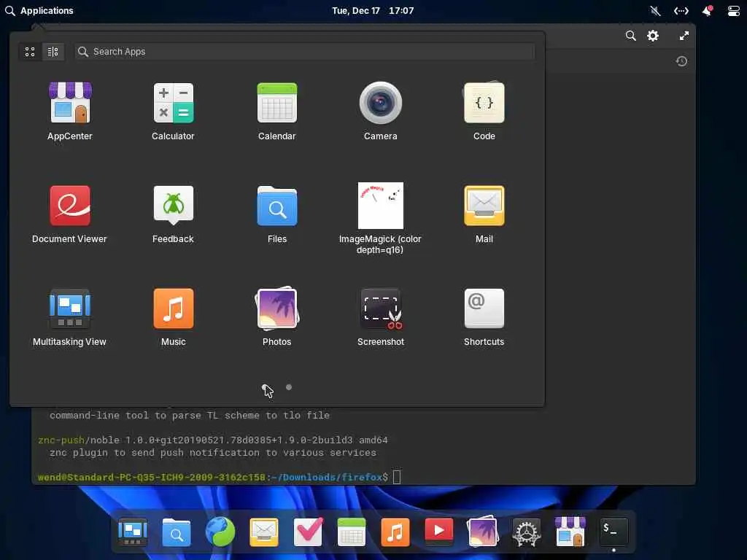Open Files from the dock

[x=177, y=532]
